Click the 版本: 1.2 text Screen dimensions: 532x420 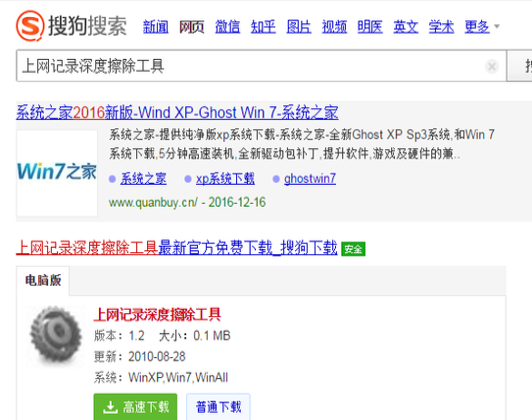(119, 336)
